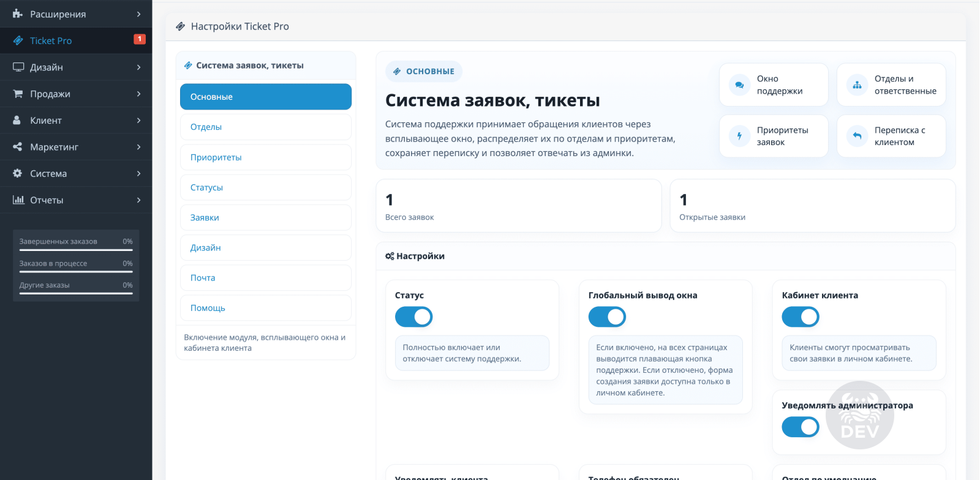Open the Отделы и ответственные card
Screen dimensions: 980x480
pos(891,85)
